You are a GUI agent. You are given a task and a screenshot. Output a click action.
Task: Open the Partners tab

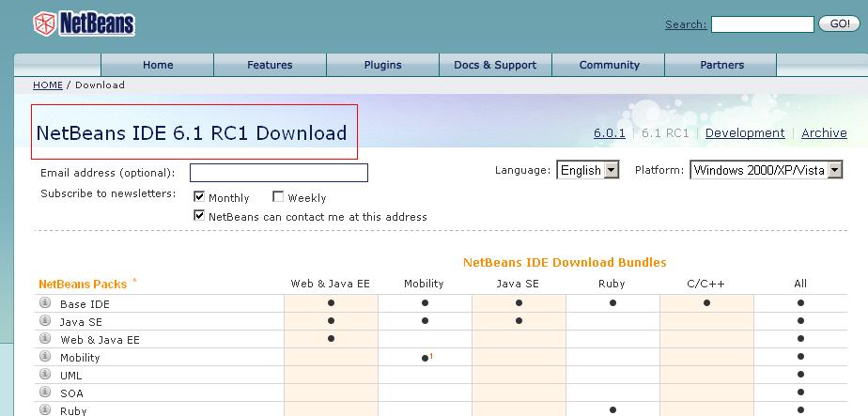click(721, 65)
